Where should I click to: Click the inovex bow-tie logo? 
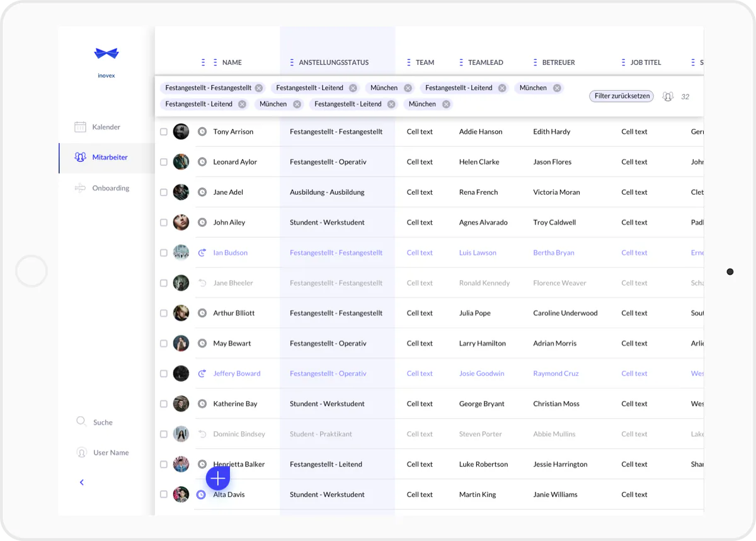pyautogui.click(x=106, y=54)
